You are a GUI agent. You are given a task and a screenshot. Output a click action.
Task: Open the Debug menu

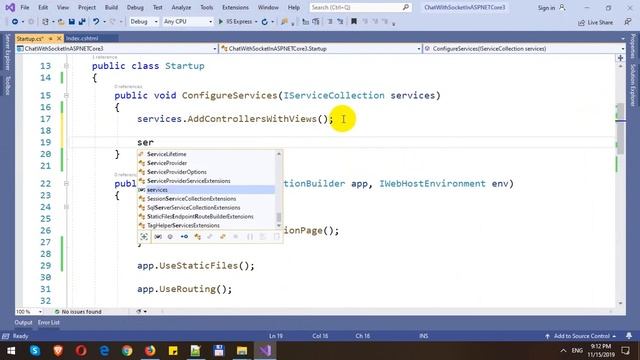click(135, 7)
